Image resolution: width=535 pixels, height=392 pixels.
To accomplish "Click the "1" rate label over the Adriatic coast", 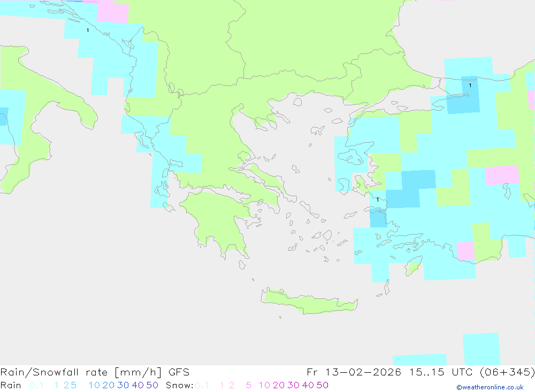I will coord(88,30).
